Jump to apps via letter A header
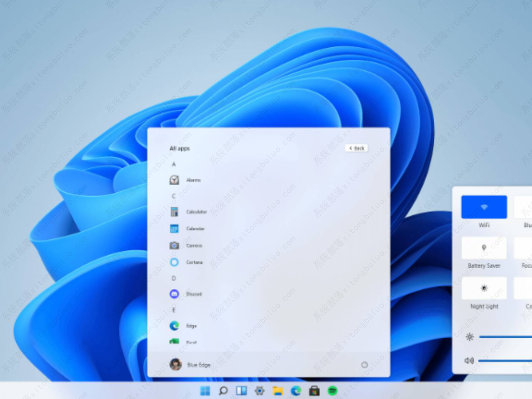Screen dimensions: 532x399 coord(174,164)
